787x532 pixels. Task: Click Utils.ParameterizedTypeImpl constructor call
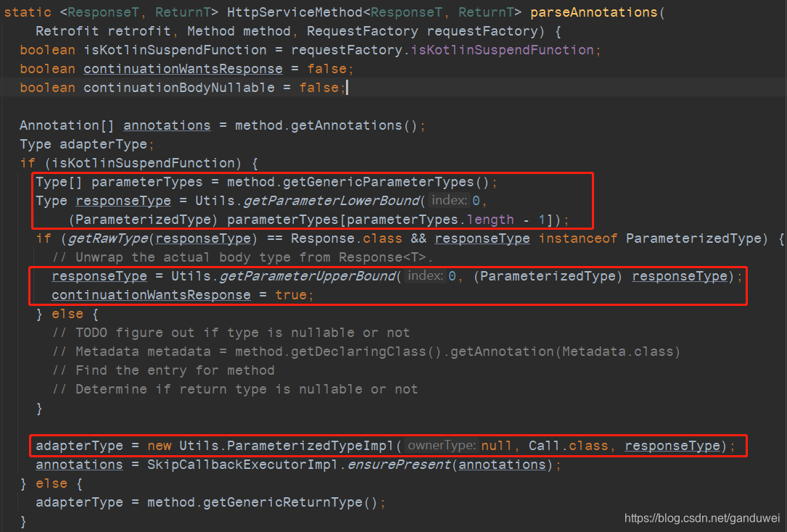pyautogui.click(x=286, y=446)
